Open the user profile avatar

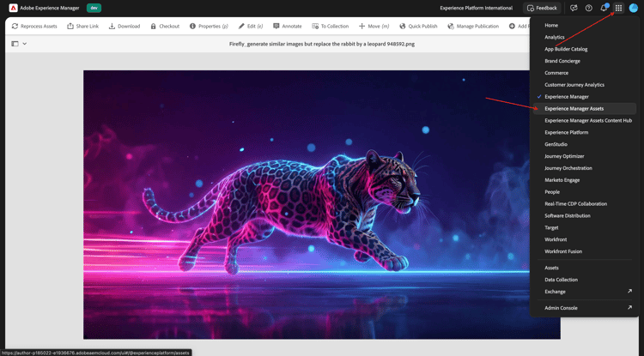click(x=634, y=8)
